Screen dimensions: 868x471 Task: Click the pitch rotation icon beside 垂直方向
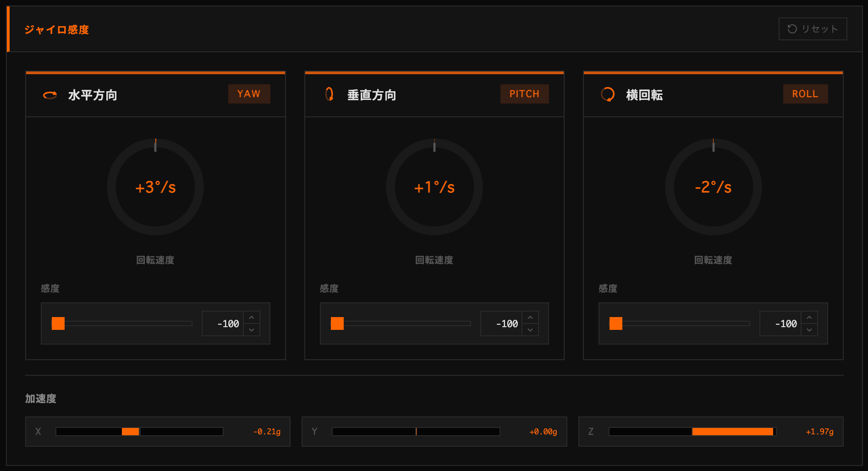click(x=329, y=94)
